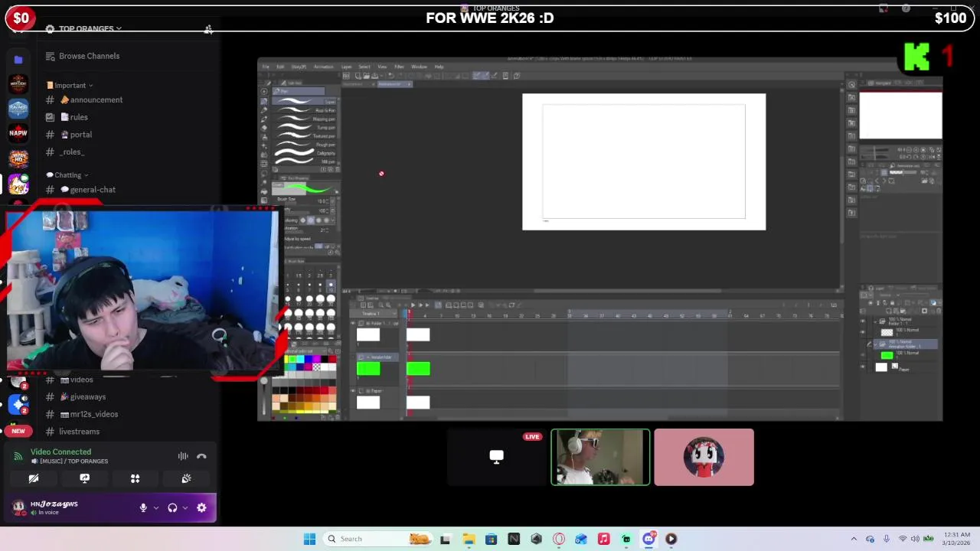Open the NAPW server icon
Viewport: 980px width, 551px height.
[18, 133]
